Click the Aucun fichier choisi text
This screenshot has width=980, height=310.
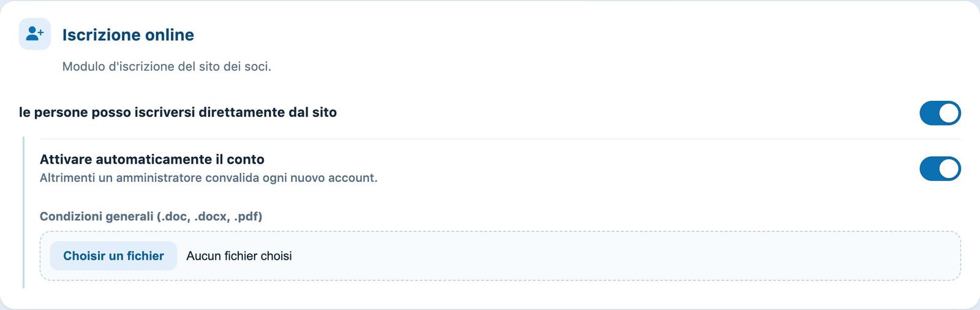point(239,256)
